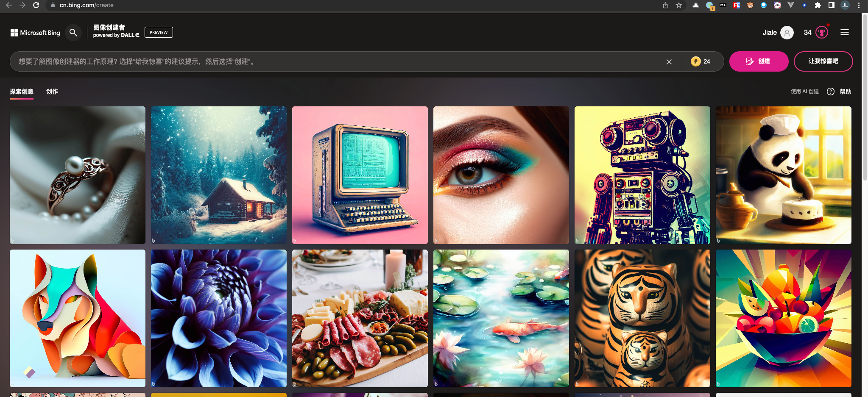Reload the page with the refresh icon
This screenshot has height=397, width=868.
click(x=36, y=5)
